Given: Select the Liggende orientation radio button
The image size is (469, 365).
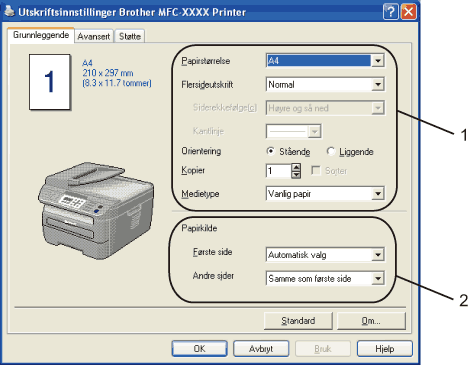Looking at the screenshot, I should (330, 151).
